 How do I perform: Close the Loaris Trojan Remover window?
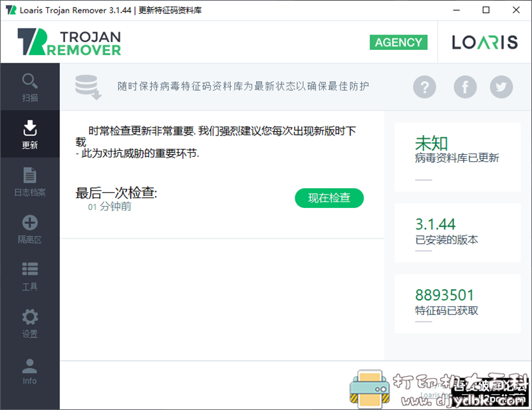tap(516, 10)
